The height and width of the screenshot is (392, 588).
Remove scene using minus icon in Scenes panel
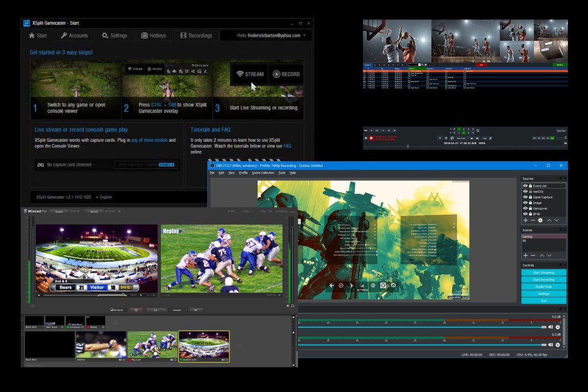(x=533, y=255)
